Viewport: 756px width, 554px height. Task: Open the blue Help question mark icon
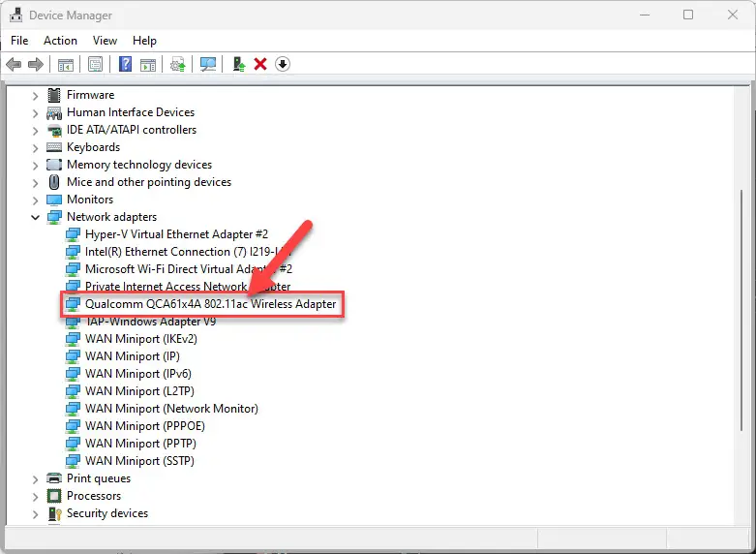click(126, 64)
